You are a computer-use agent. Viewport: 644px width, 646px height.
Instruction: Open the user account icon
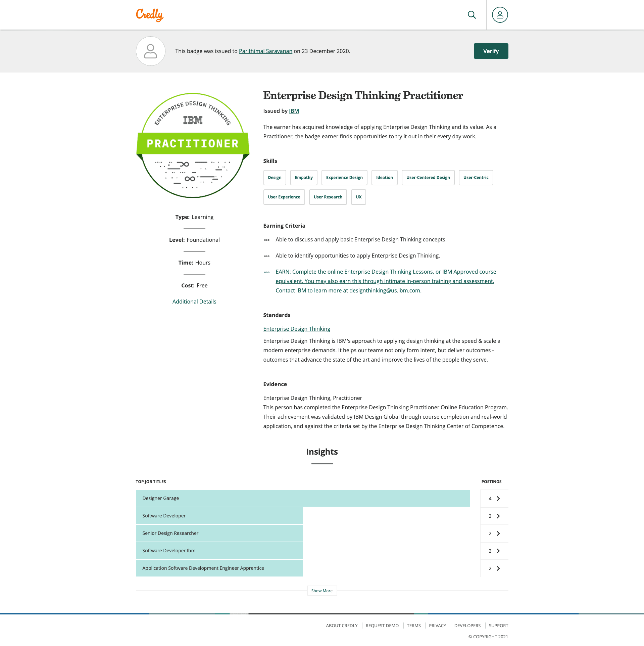coord(500,15)
